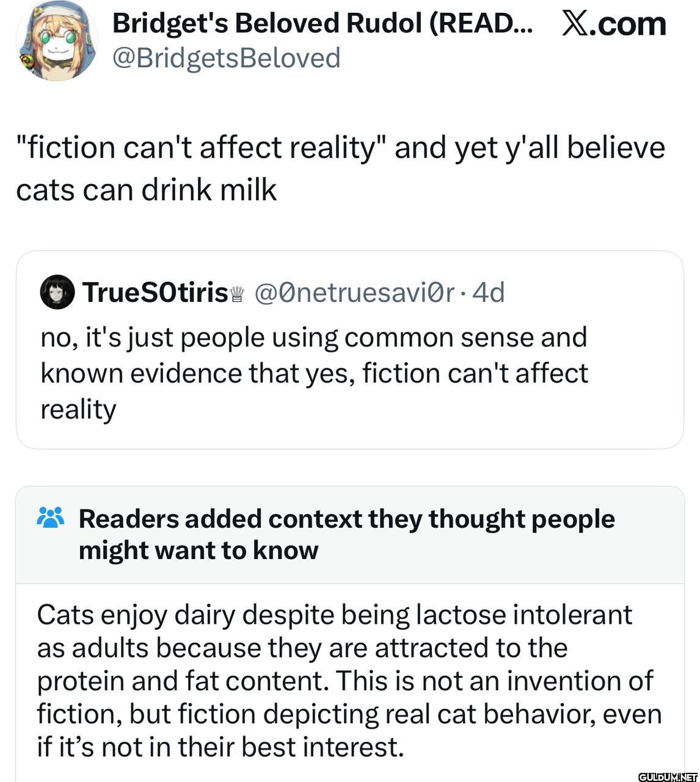The image size is (700, 782).
Task: Click the 4d timestamp on quoted post
Action: 489,293
